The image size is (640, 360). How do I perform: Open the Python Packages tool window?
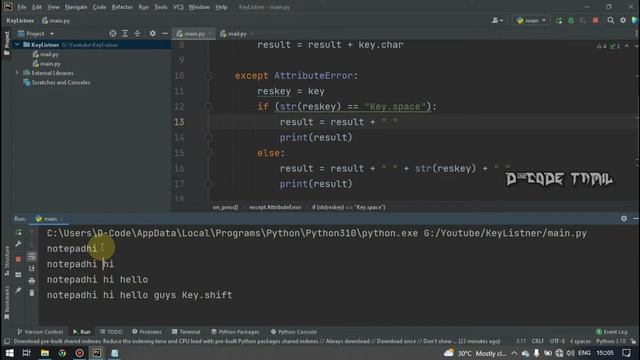[236, 331]
